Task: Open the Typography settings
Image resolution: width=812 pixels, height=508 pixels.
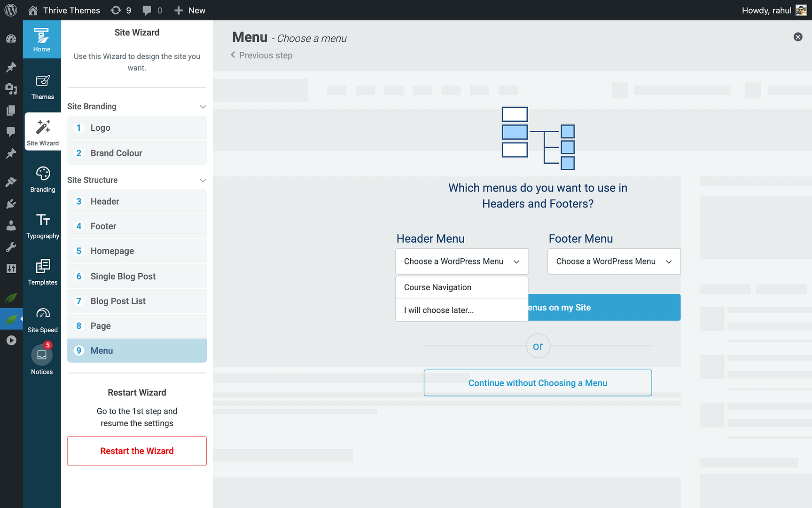Action: pyautogui.click(x=42, y=226)
